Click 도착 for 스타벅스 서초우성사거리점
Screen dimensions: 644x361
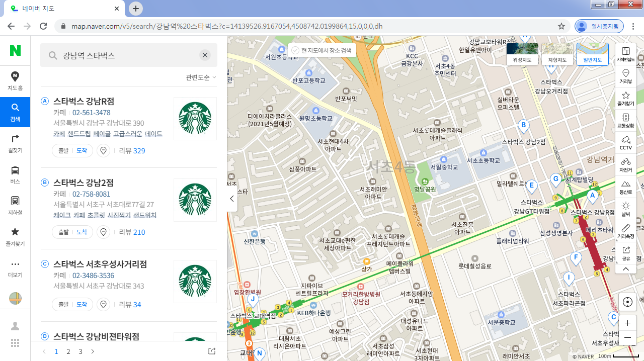[x=82, y=305]
